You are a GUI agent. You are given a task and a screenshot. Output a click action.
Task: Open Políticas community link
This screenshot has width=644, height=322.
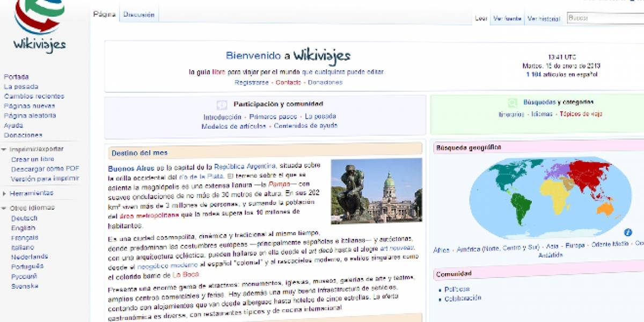457,289
